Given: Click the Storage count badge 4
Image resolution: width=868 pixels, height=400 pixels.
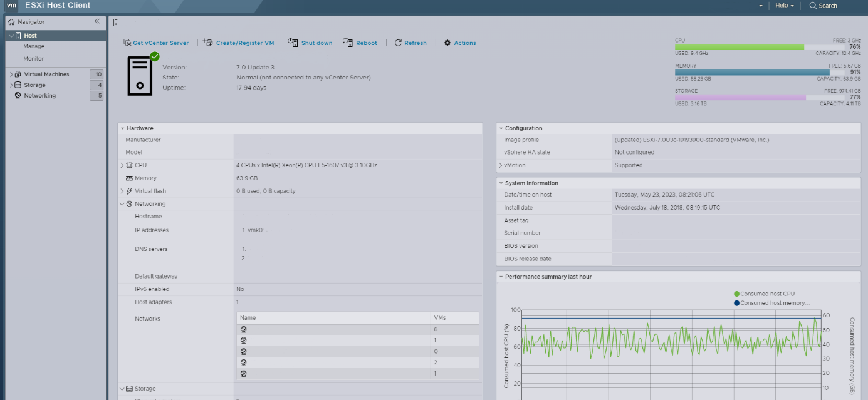Looking at the screenshot, I should [x=97, y=85].
